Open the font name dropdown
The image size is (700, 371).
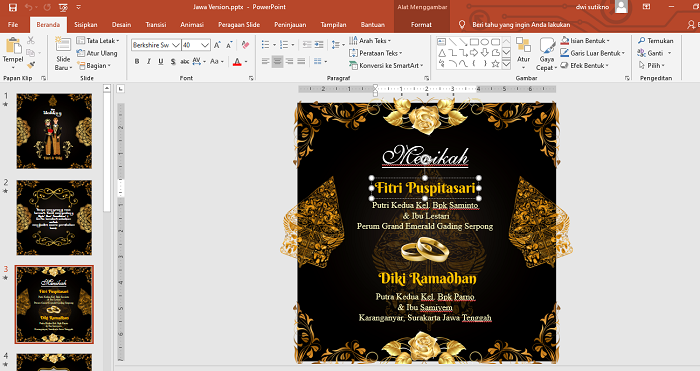pos(176,45)
